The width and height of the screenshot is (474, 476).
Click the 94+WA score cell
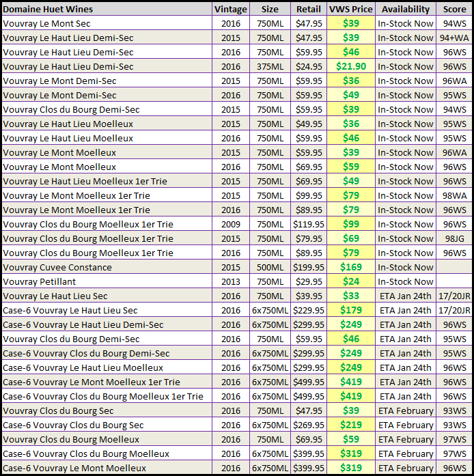coord(454,38)
